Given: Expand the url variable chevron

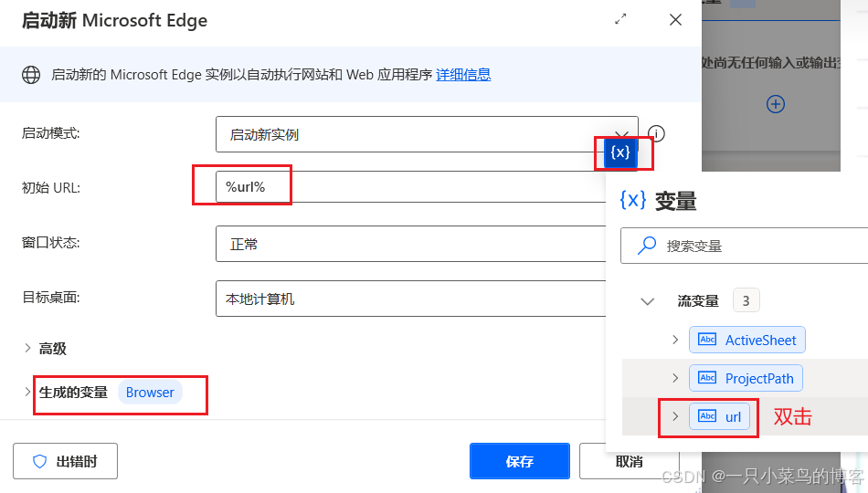Looking at the screenshot, I should 675,416.
